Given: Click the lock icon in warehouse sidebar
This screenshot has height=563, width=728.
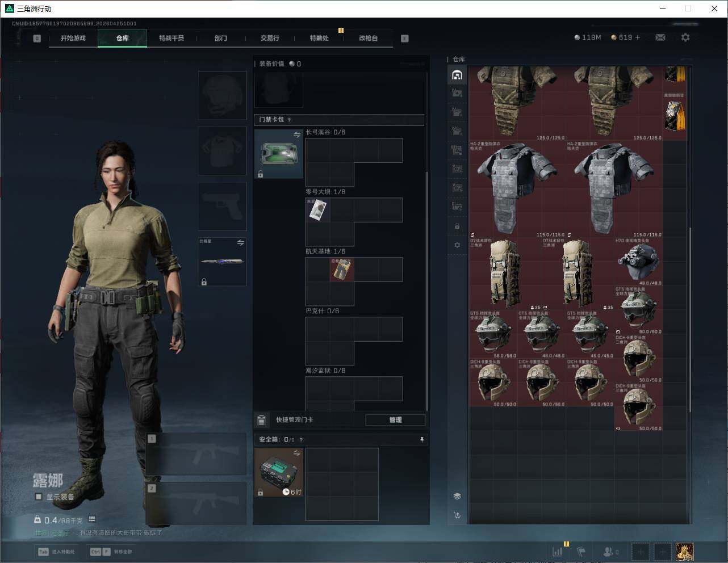Looking at the screenshot, I should click(457, 226).
